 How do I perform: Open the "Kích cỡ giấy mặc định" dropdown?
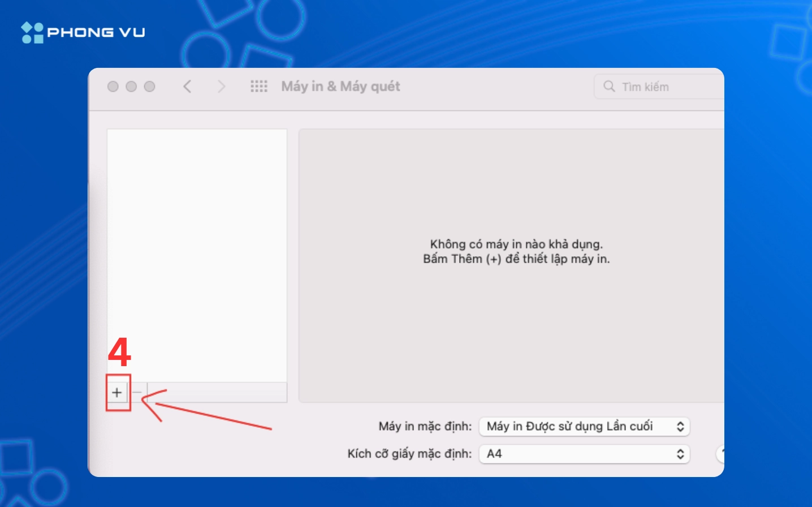click(584, 453)
